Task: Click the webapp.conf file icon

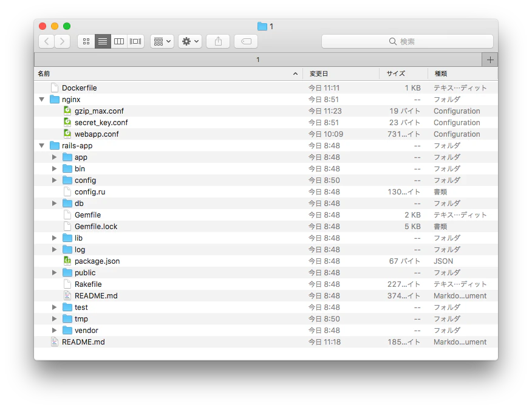Action: pyautogui.click(x=67, y=134)
